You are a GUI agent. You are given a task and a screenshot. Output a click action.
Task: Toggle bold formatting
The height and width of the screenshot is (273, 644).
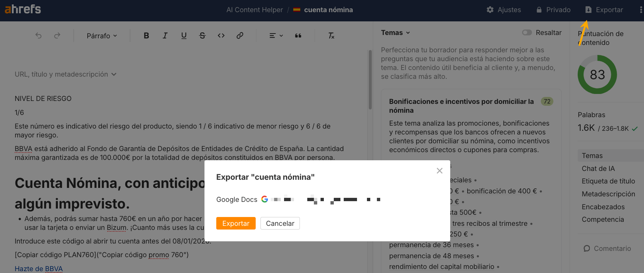(146, 36)
